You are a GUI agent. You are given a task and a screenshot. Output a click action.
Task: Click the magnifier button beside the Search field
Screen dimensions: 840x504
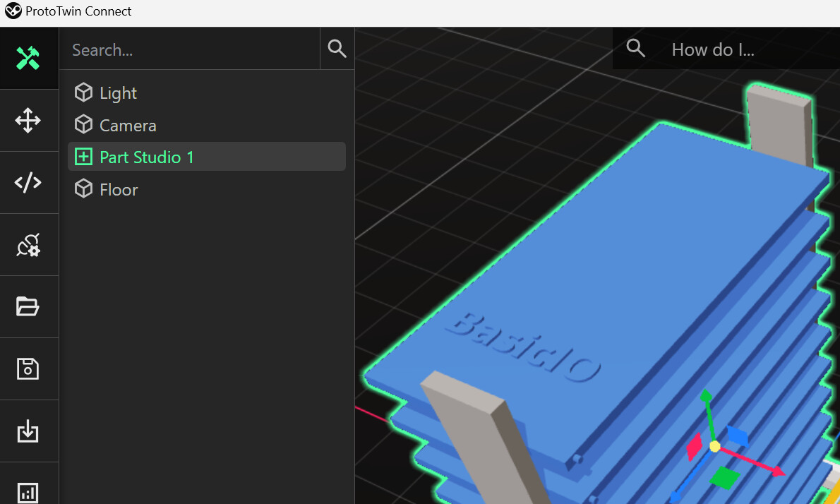click(x=337, y=49)
